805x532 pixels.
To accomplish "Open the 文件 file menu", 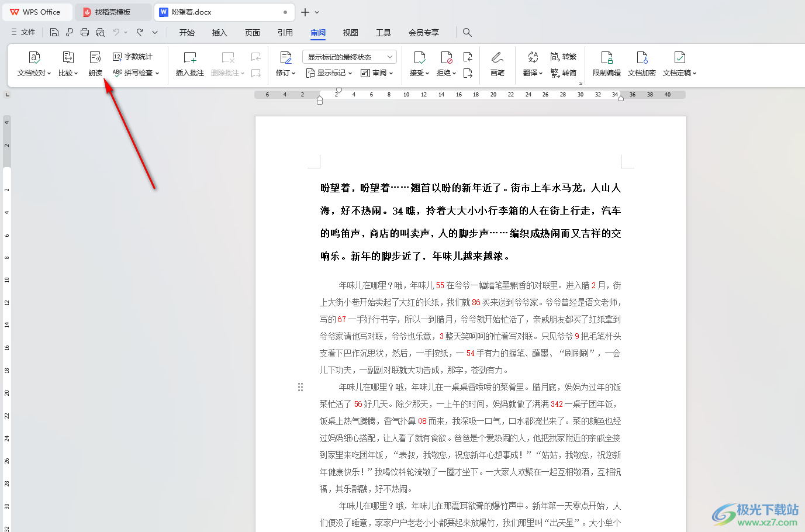I will click(23, 33).
